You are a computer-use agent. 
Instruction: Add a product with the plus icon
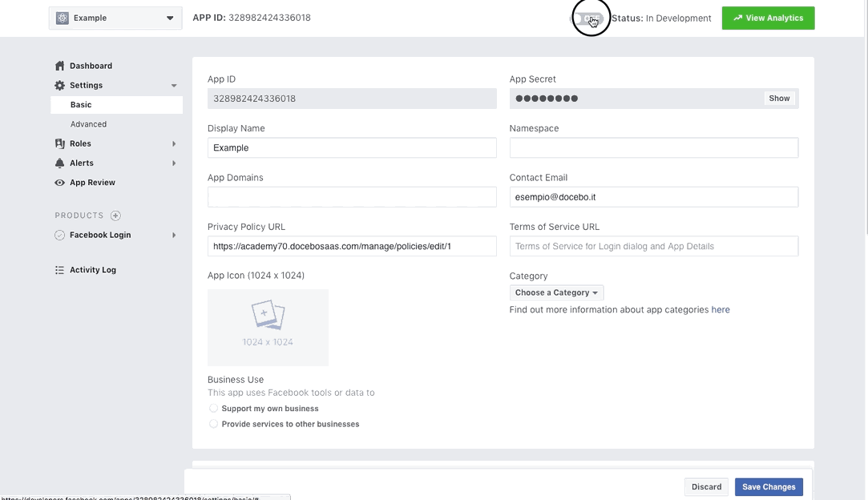pos(115,216)
